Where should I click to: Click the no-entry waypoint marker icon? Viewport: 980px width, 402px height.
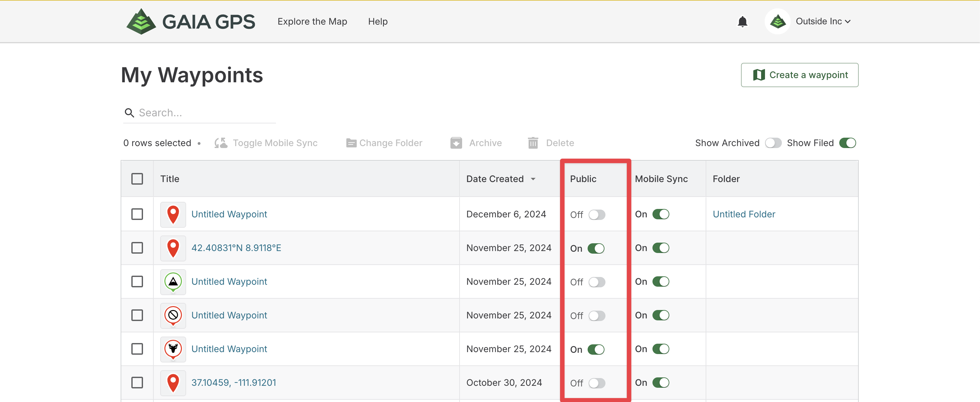pyautogui.click(x=173, y=315)
